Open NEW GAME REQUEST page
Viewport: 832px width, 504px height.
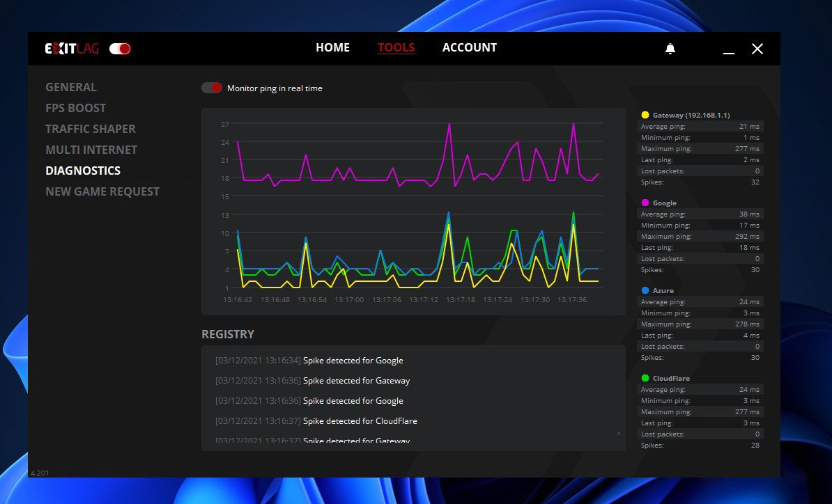(x=102, y=191)
